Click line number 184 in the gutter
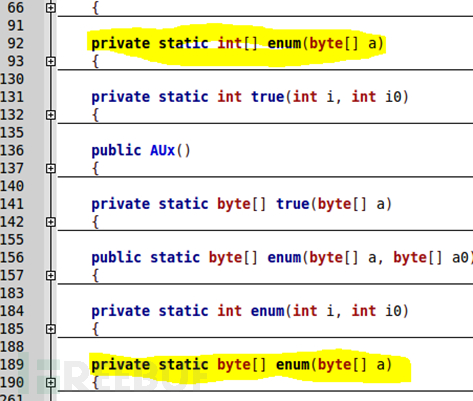 coord(12,311)
